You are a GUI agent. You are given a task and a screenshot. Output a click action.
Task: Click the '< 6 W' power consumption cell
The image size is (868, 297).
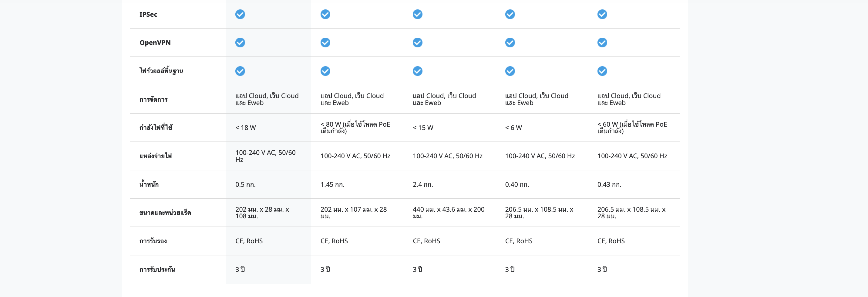pyautogui.click(x=513, y=128)
